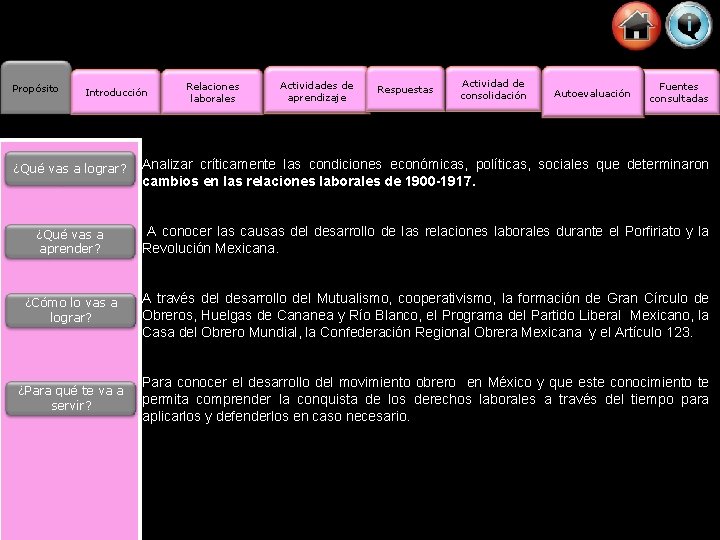This screenshot has width=720, height=540.
Task: Open ¿Para qué te va a servir? button
Action: (x=70, y=398)
